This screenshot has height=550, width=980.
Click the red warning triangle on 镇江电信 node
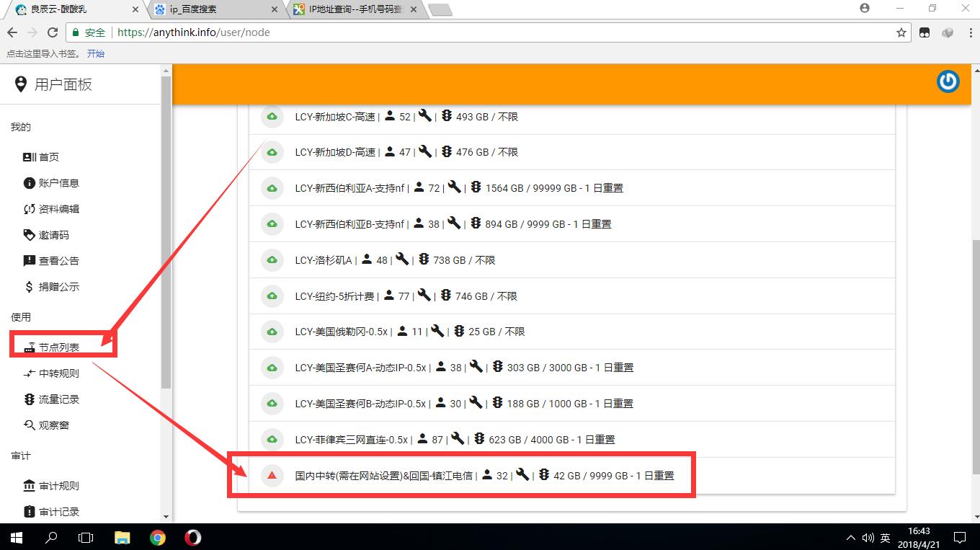[x=272, y=475]
